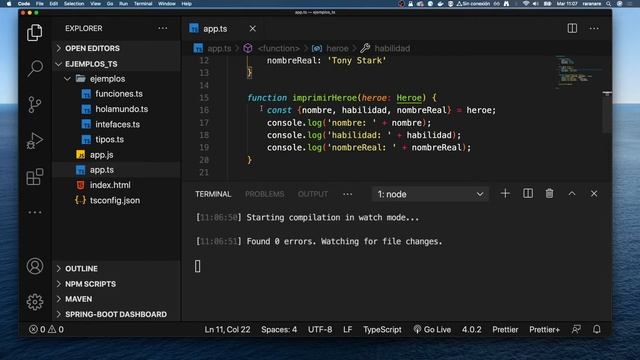Click TypeScript version 4.0.2 in status bar
Viewport: 640px width, 360px height.
pos(471,329)
